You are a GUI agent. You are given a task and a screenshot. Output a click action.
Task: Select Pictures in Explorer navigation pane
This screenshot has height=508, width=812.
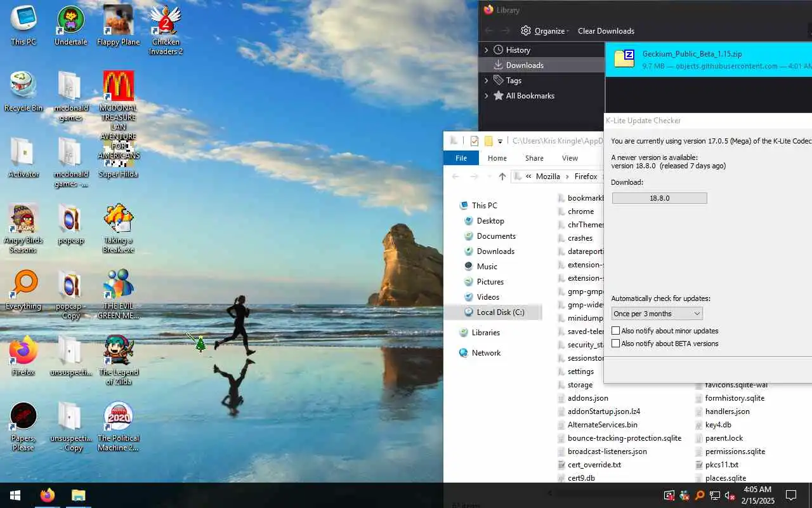(490, 281)
